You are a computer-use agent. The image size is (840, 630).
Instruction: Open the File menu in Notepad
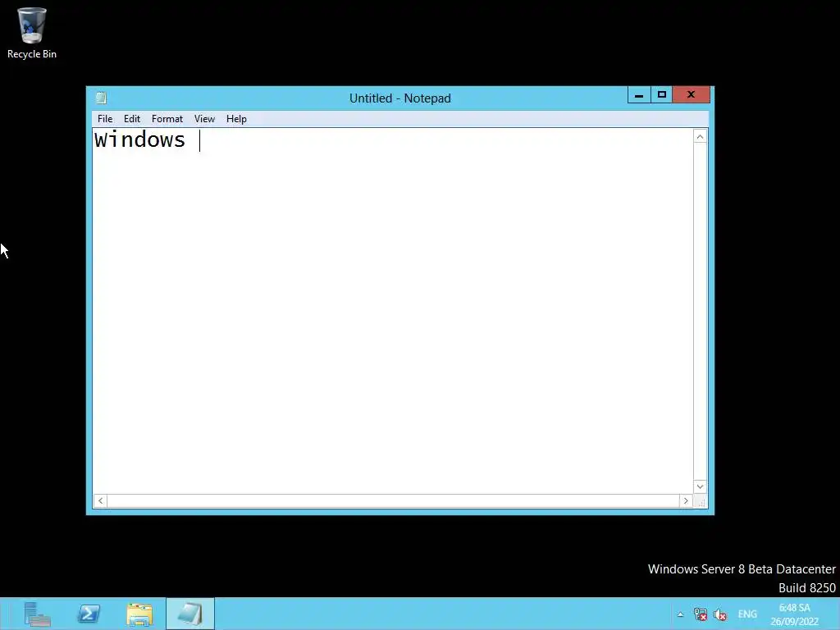click(105, 119)
